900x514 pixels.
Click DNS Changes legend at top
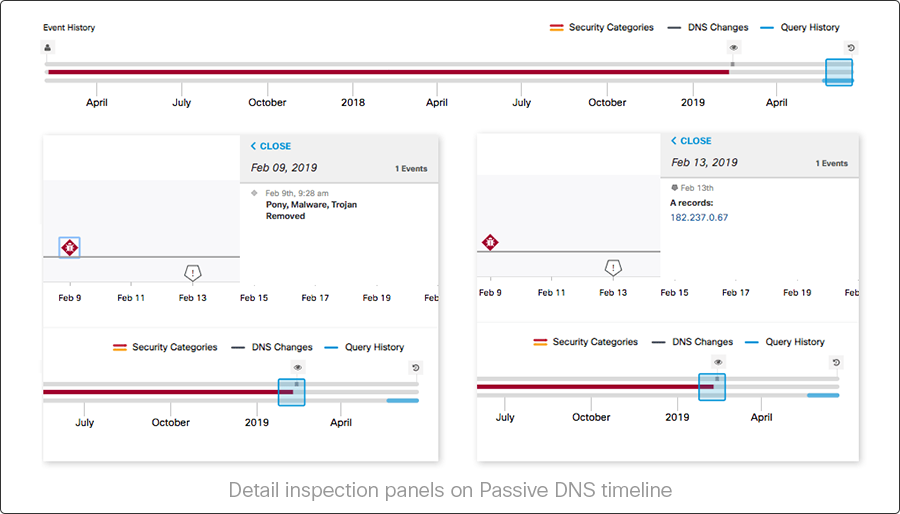[708, 28]
